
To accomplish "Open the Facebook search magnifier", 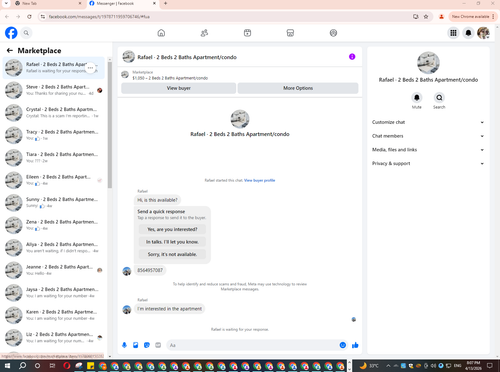I will point(26,33).
